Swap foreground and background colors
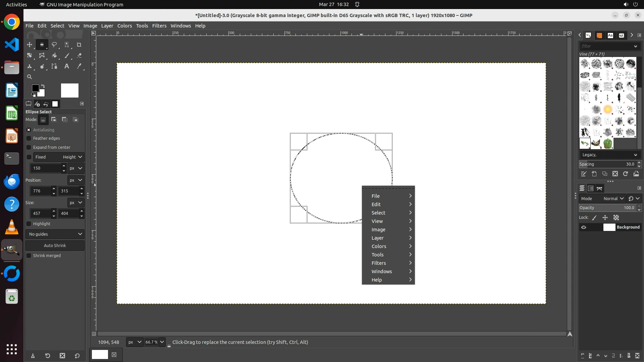 pos(43,86)
